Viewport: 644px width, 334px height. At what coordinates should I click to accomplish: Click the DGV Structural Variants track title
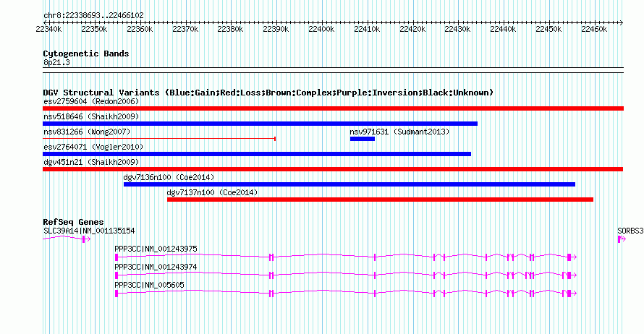268,93
